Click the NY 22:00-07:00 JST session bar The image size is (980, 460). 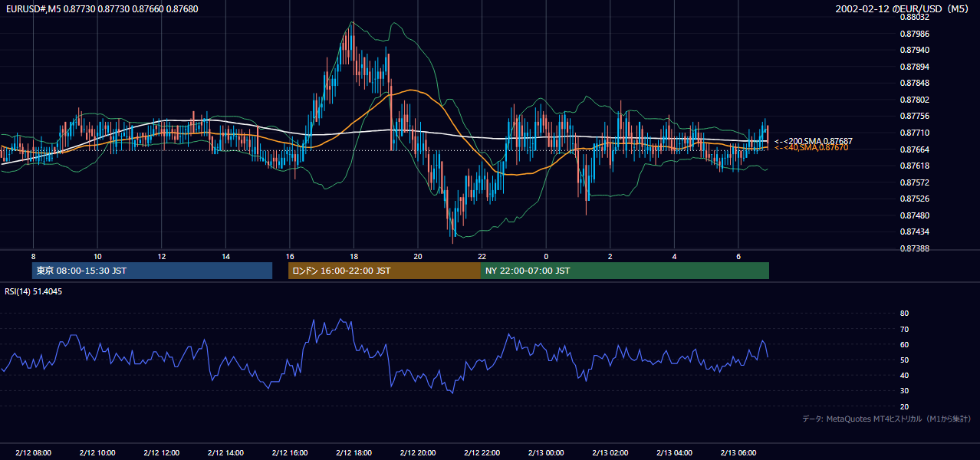(625, 271)
